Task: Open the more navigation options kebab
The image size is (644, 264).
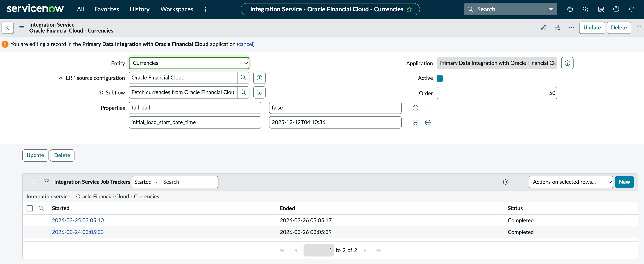Action: (206, 9)
